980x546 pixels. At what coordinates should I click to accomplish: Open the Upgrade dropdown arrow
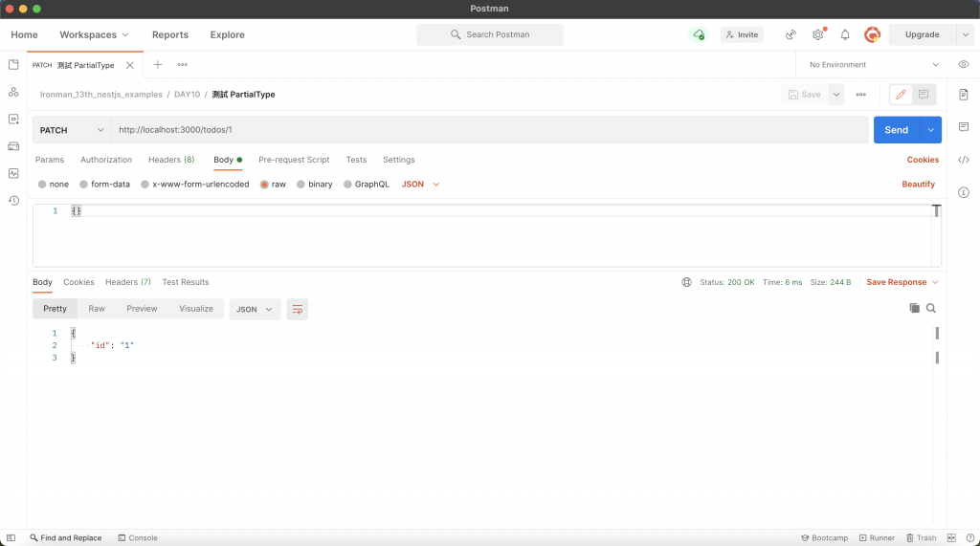click(x=965, y=35)
